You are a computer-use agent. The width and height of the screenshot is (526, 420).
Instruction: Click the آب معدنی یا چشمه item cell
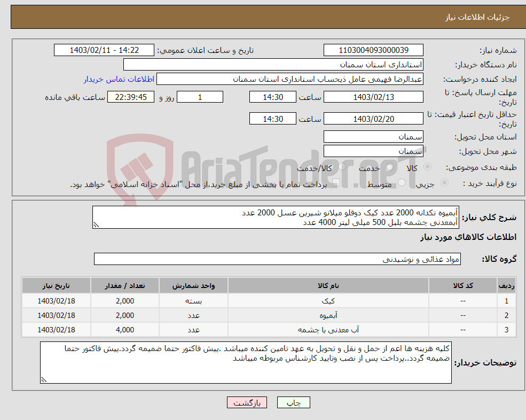(328, 330)
